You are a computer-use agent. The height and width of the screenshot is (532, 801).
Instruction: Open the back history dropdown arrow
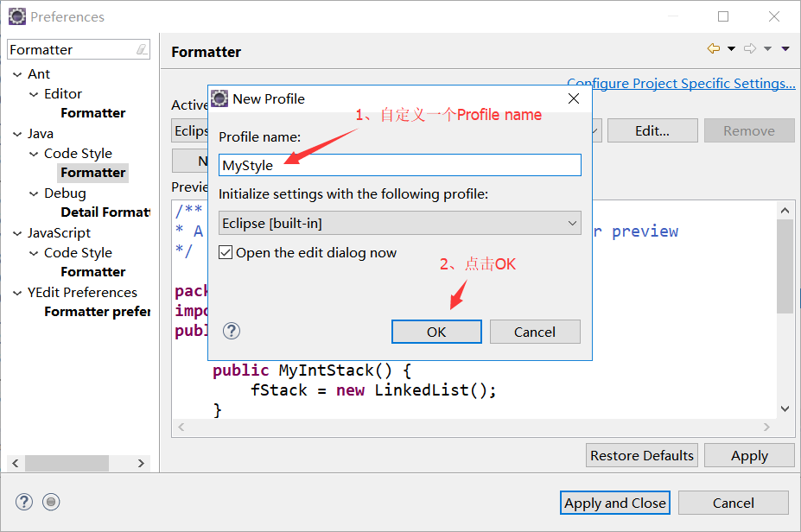pyautogui.click(x=731, y=48)
